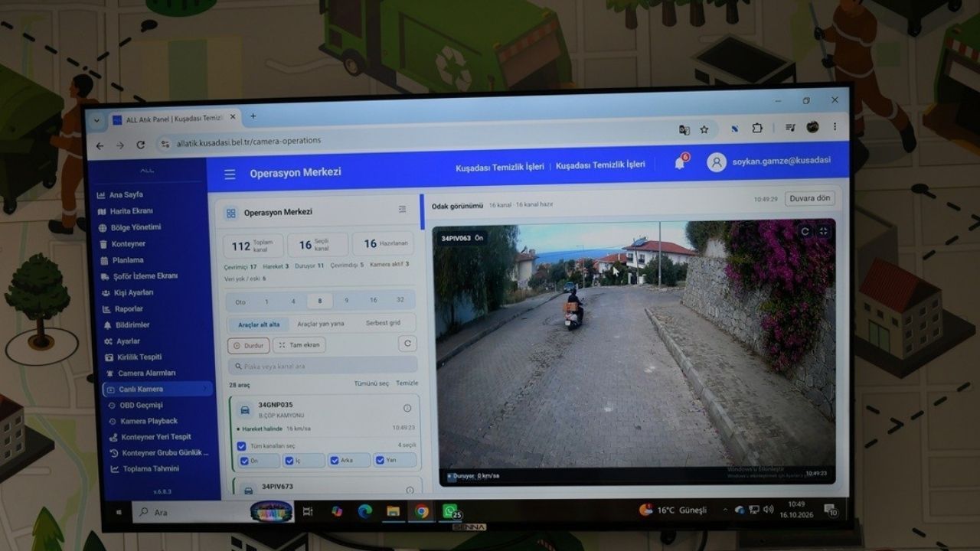This screenshot has height=551, width=980.
Task: Open a new browser tab
Action: coord(253,117)
